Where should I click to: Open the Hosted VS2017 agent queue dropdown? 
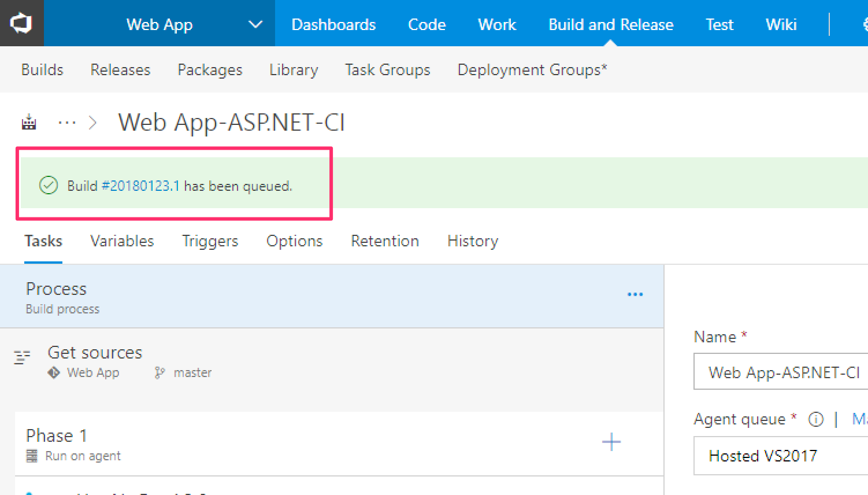pos(781,456)
